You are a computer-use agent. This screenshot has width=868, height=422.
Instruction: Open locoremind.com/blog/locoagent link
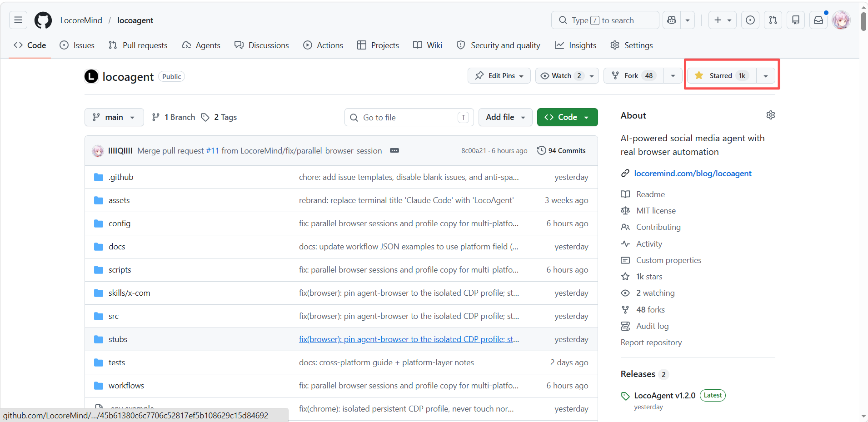[x=693, y=173]
